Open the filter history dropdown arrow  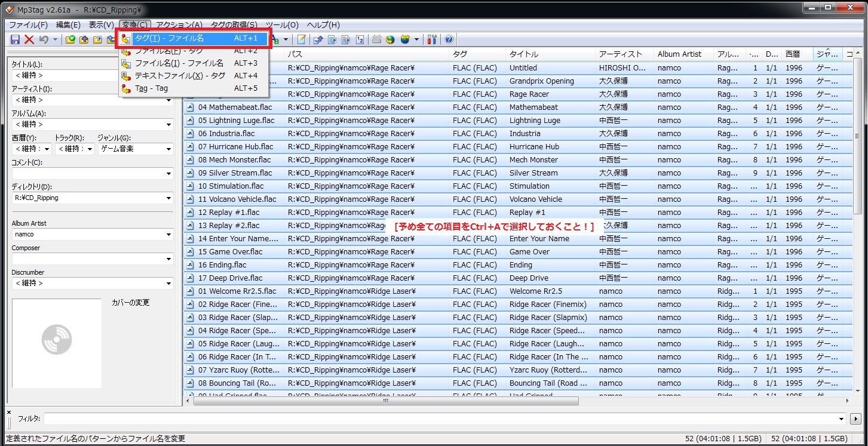[842, 419]
